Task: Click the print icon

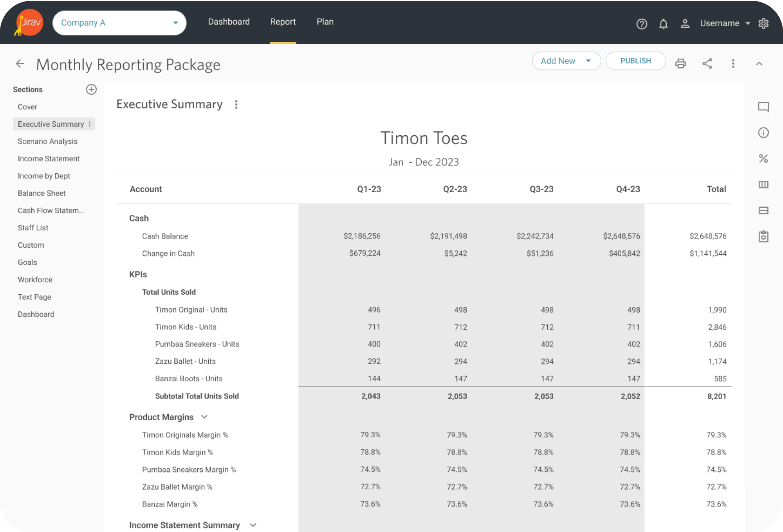Action: [680, 63]
